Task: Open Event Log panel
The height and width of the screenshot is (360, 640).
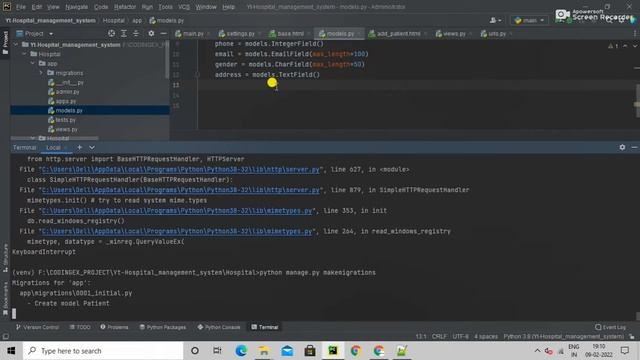Action: pyautogui.click(x=610, y=327)
